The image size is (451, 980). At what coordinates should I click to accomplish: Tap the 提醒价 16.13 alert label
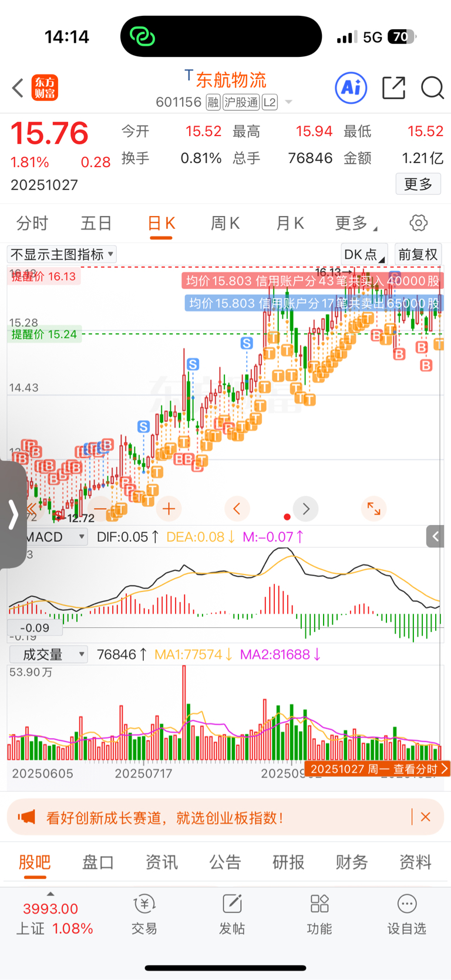(44, 276)
